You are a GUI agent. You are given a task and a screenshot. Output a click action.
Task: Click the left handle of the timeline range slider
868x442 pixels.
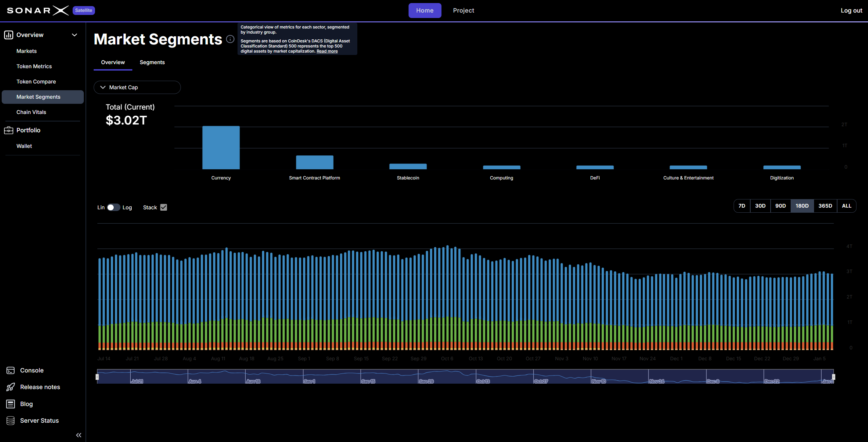(x=97, y=377)
